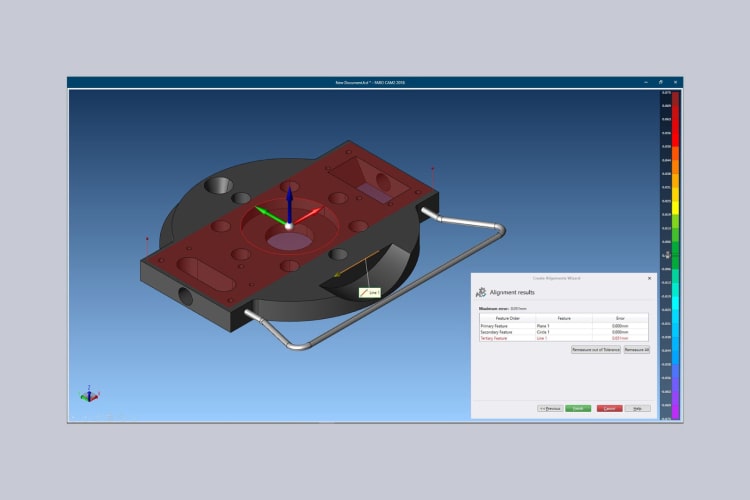This screenshot has height=500, width=750.
Task: Maximize the FARO CAM2 window
Action: [x=661, y=82]
